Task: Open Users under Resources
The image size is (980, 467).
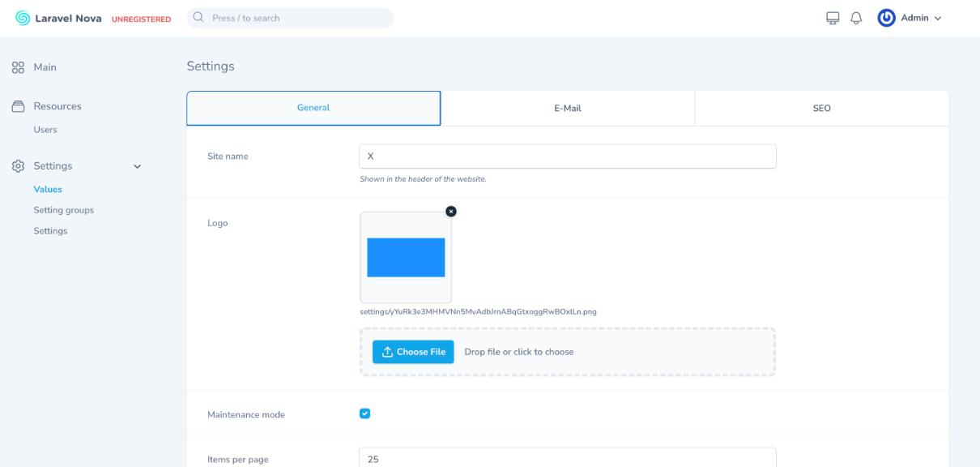Action: pos(45,130)
